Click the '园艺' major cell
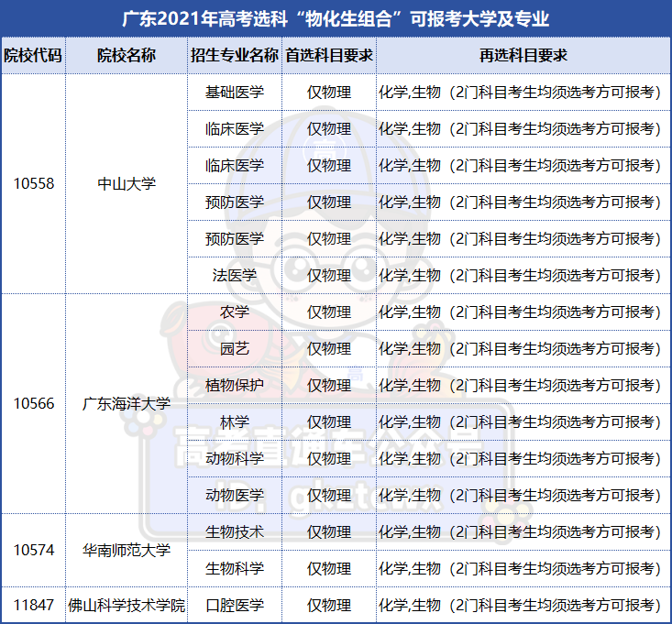The width and height of the screenshot is (672, 624). click(235, 348)
